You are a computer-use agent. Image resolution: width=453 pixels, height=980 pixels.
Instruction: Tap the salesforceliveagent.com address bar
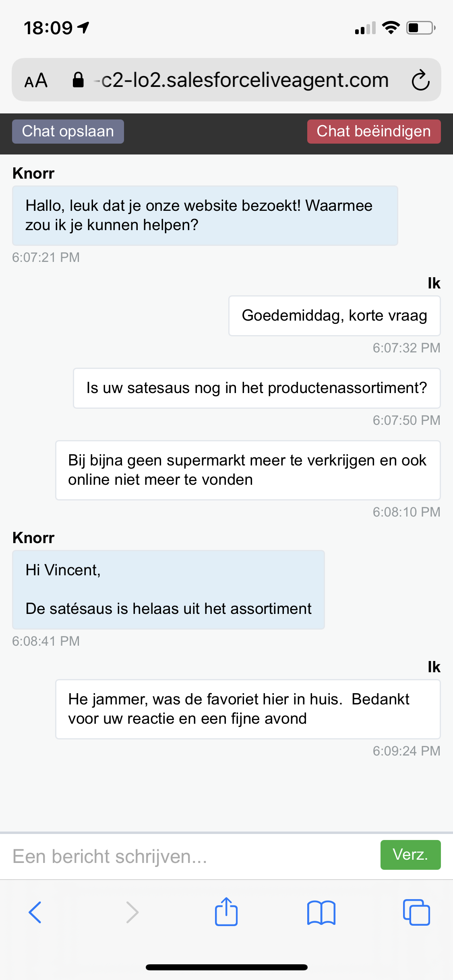242,80
